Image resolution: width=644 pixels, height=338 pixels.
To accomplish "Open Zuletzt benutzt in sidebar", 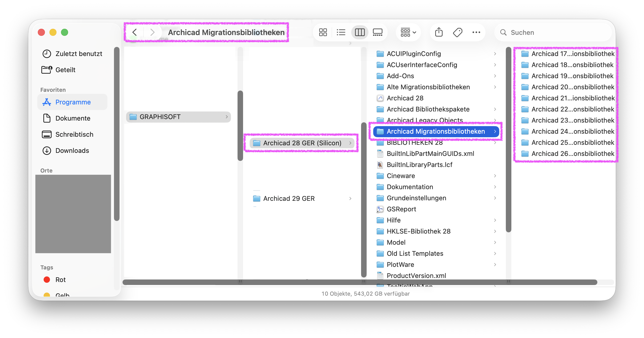I will [x=73, y=54].
